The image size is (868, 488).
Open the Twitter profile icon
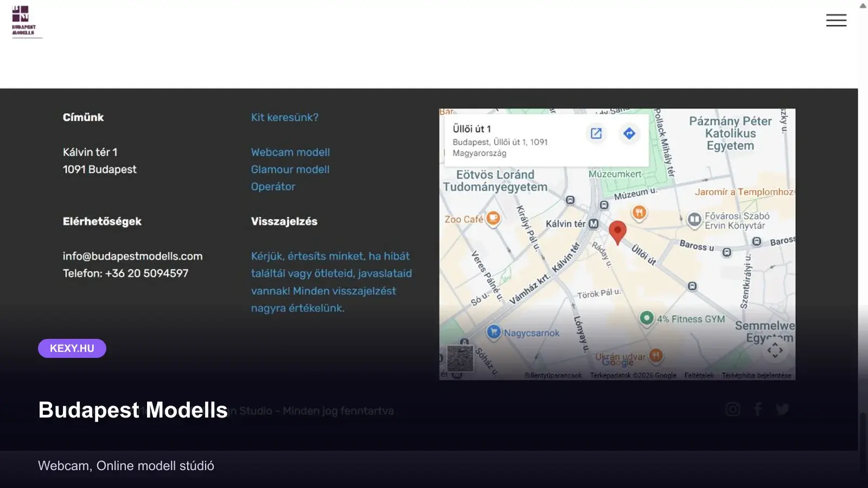point(782,409)
